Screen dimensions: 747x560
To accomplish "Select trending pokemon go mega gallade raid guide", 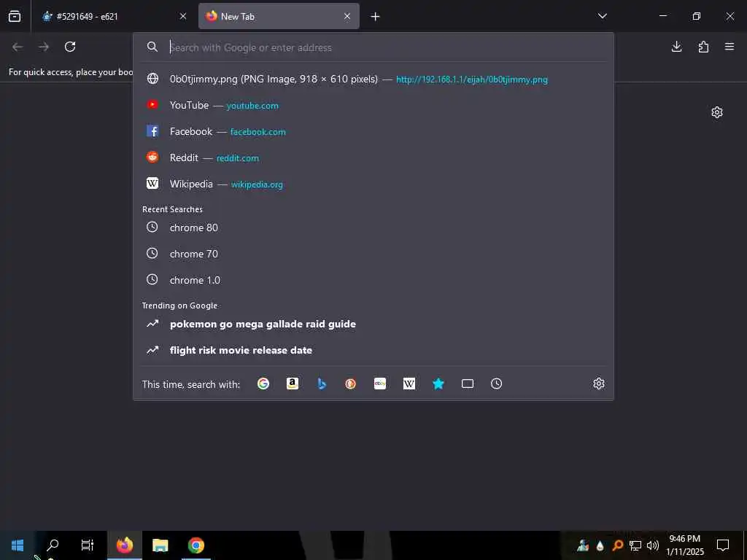I will [373, 324].
